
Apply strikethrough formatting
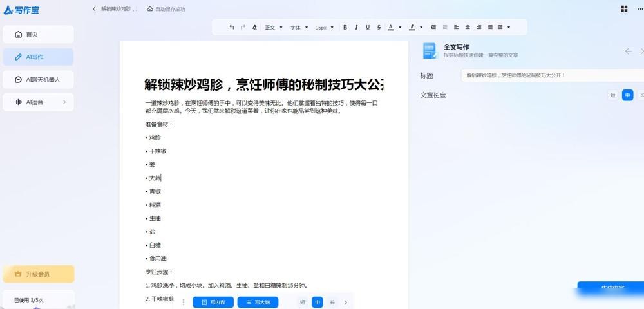point(379,28)
